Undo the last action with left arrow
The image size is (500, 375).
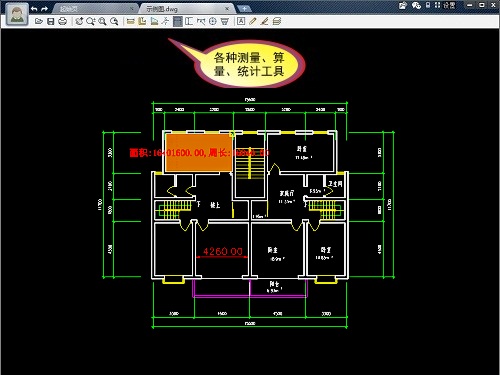click(x=34, y=9)
